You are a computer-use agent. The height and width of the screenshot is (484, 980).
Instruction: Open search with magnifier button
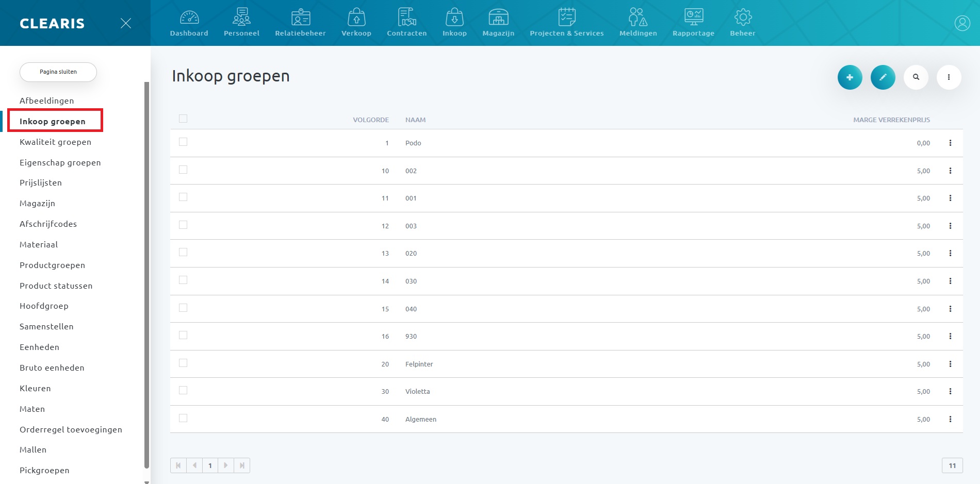click(916, 77)
